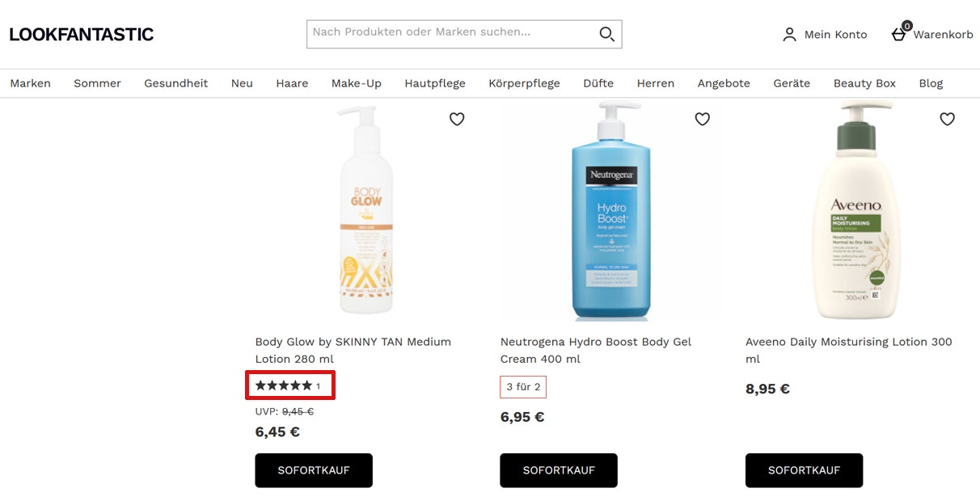Open the Marken menu

pyautogui.click(x=30, y=82)
